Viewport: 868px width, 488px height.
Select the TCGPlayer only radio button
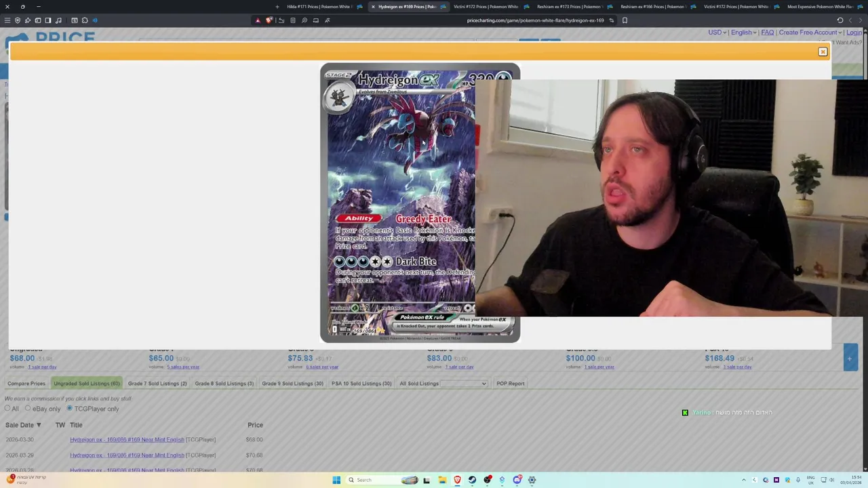[69, 408]
